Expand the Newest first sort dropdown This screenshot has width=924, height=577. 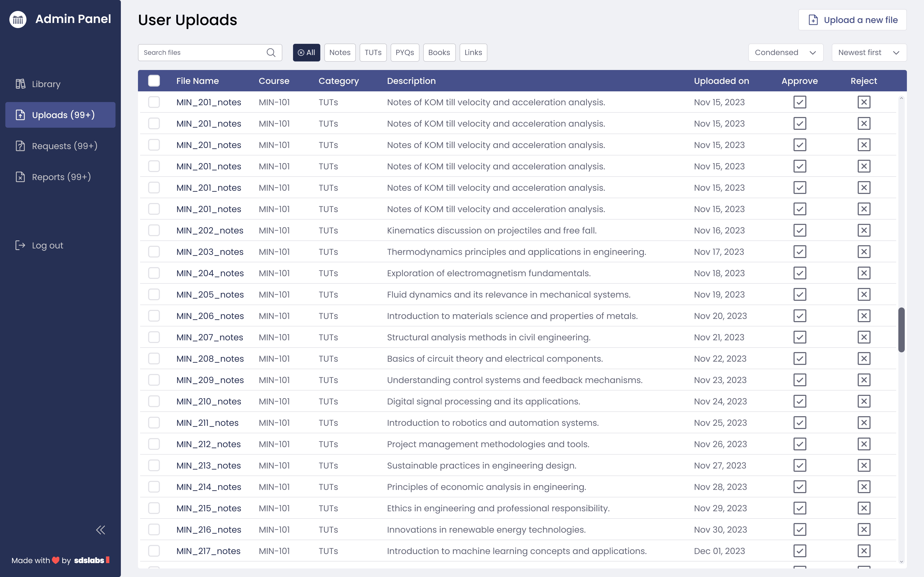click(x=869, y=53)
